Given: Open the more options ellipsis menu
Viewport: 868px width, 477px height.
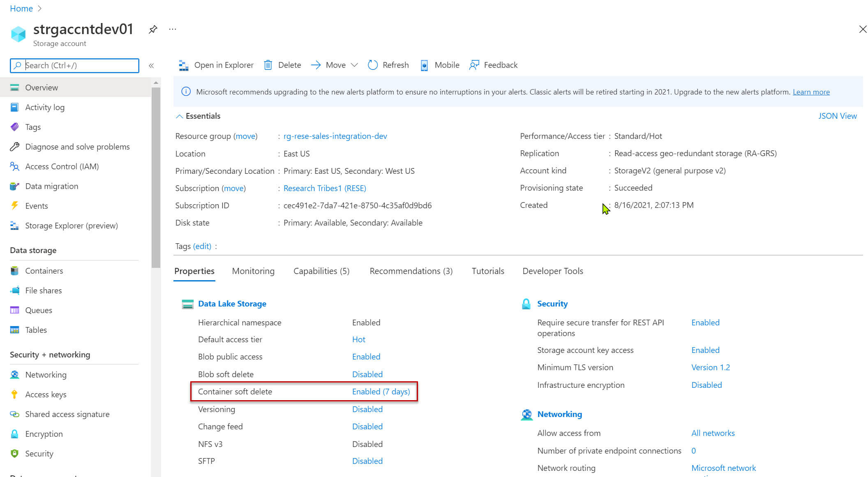Looking at the screenshot, I should 173,29.
